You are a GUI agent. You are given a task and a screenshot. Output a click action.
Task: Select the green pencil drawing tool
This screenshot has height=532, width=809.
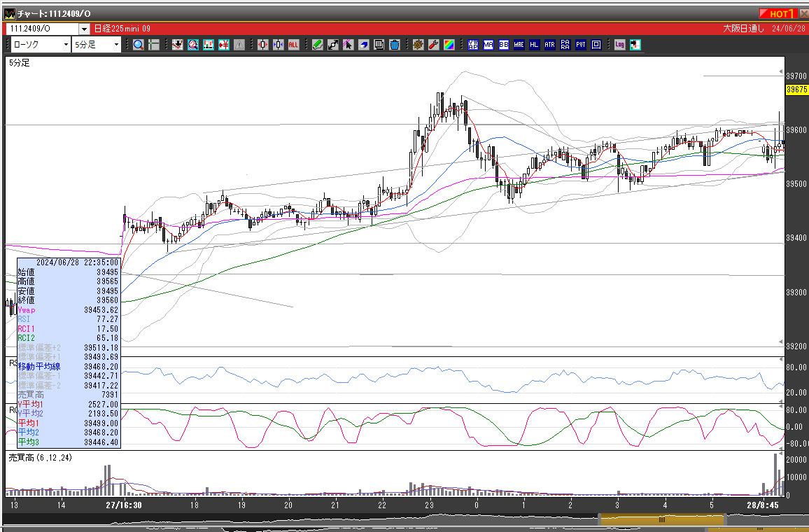click(x=317, y=45)
